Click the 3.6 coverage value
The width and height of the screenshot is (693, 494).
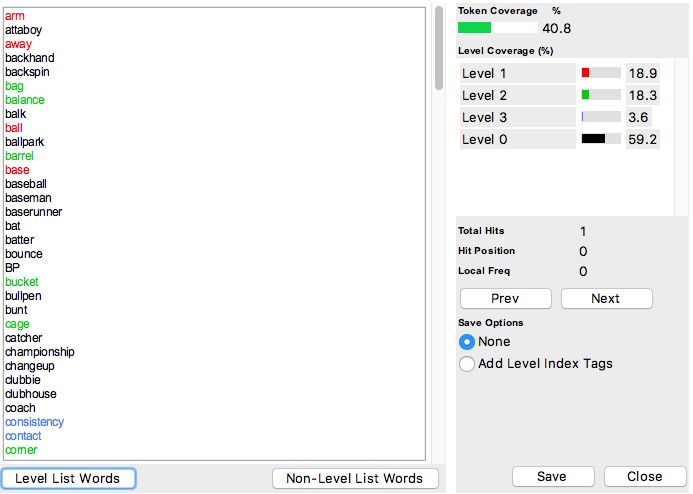pos(638,118)
